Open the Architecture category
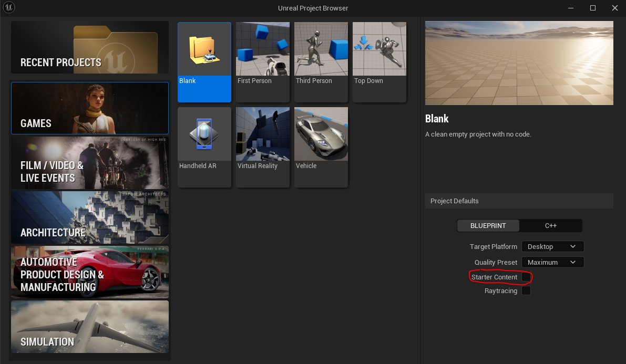Viewport: 626px width, 364px height. [x=89, y=217]
